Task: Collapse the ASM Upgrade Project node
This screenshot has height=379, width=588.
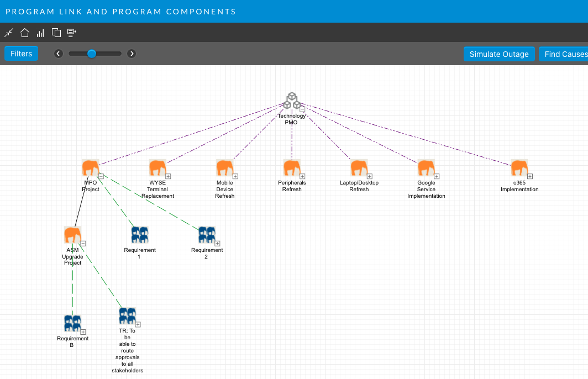Action: tap(83, 243)
